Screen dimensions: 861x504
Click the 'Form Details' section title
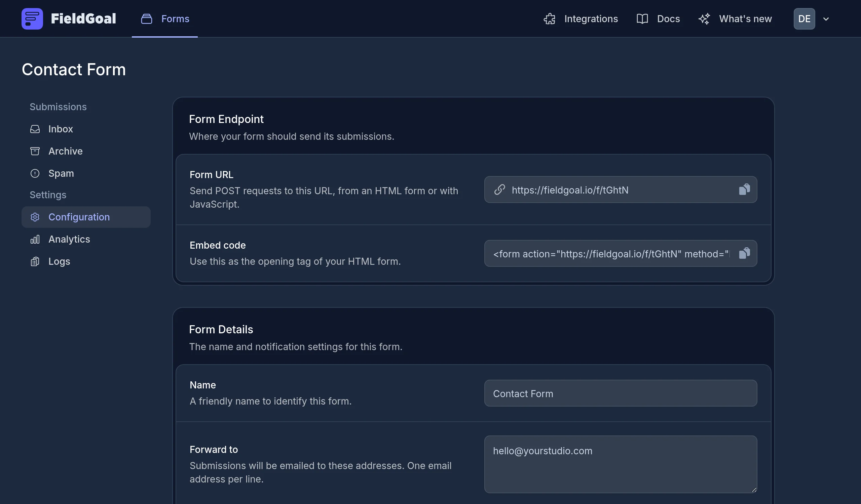(221, 329)
